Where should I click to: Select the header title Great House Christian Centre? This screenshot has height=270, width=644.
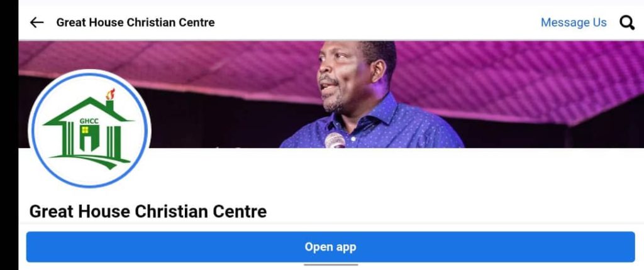(136, 22)
